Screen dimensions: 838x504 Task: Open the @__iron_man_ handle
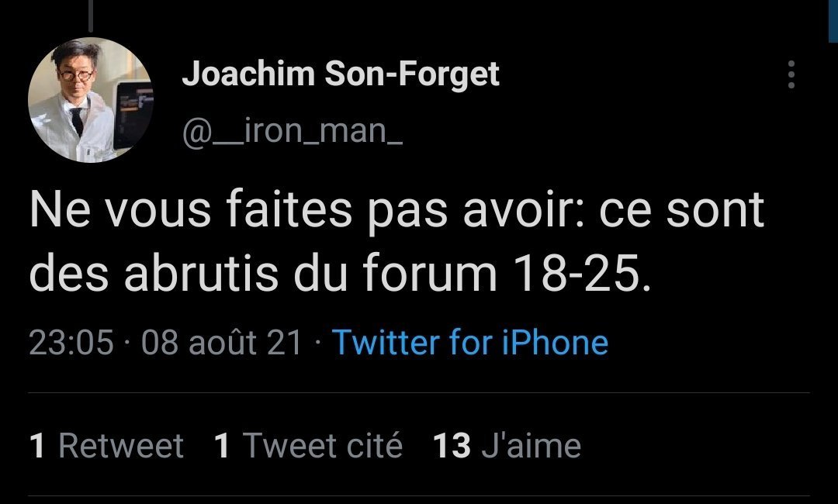tap(293, 131)
